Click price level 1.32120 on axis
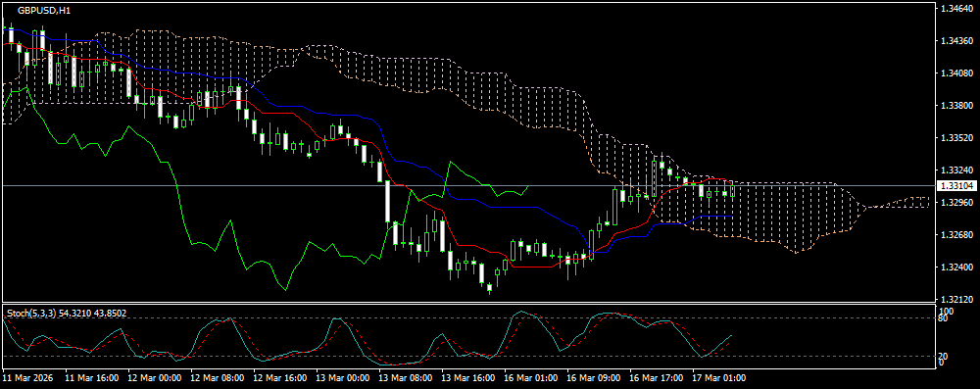Viewport: 980px width, 389px height. pyautogui.click(x=956, y=300)
